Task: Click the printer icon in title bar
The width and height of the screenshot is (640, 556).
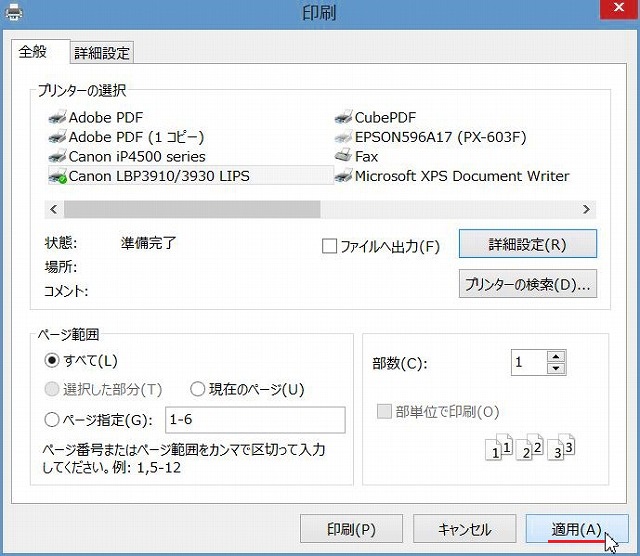Action: click(14, 12)
